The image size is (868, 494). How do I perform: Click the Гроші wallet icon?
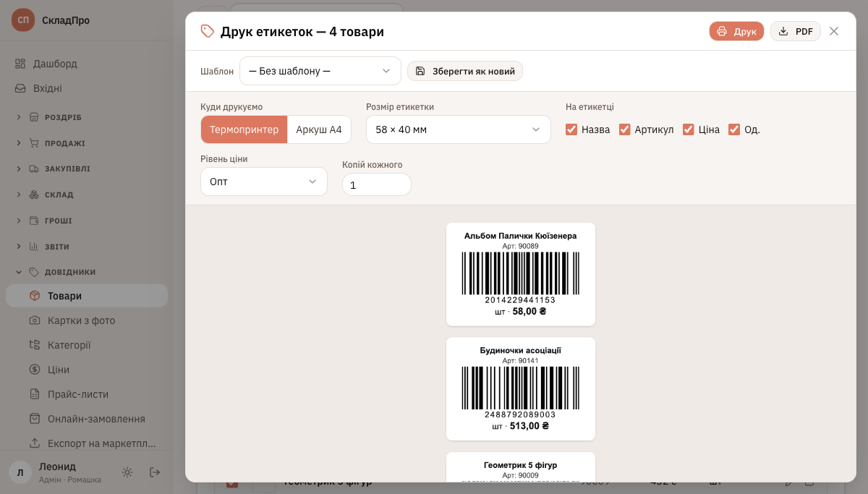pos(34,221)
